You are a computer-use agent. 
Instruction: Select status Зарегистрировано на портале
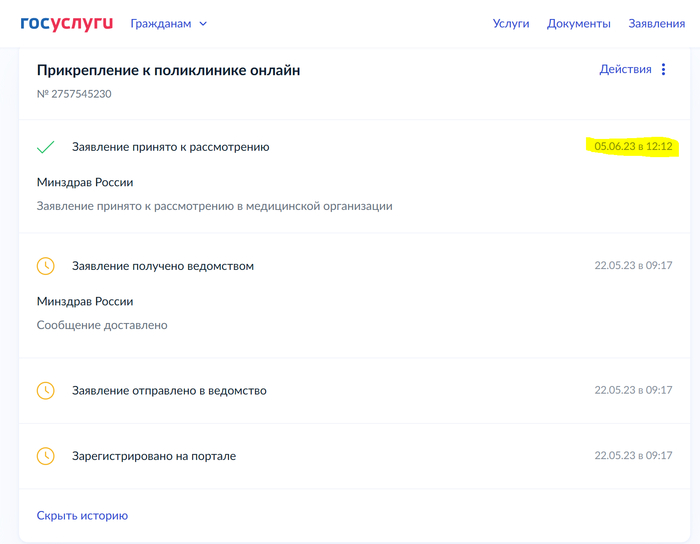coord(154,456)
